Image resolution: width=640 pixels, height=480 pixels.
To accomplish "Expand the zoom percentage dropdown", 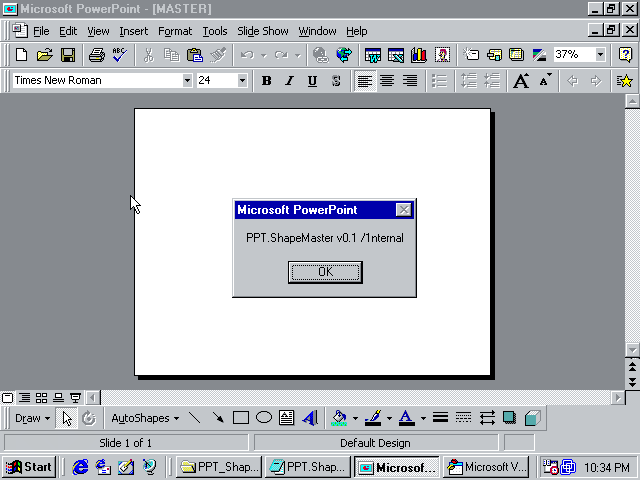I will 600,54.
